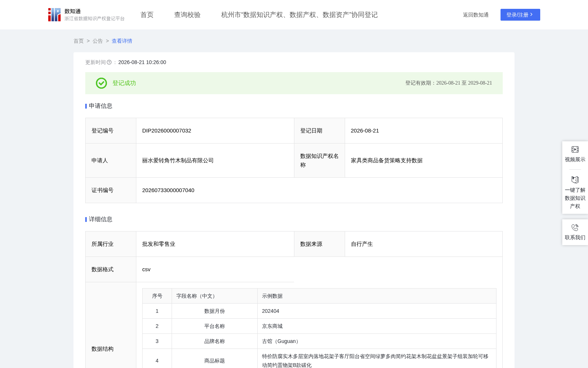This screenshot has height=368, width=588.
Task: Click the 平台名称 field cell
Action: (x=215, y=326)
